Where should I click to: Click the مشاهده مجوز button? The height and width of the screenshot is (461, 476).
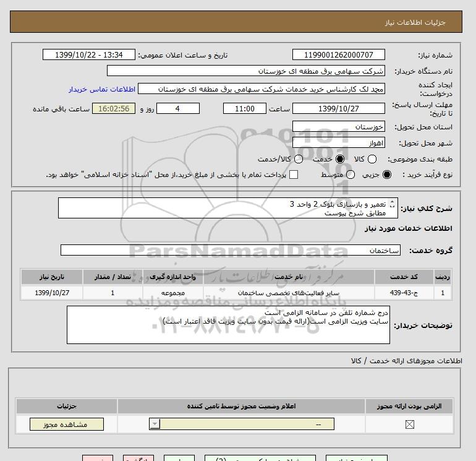pos(67,424)
